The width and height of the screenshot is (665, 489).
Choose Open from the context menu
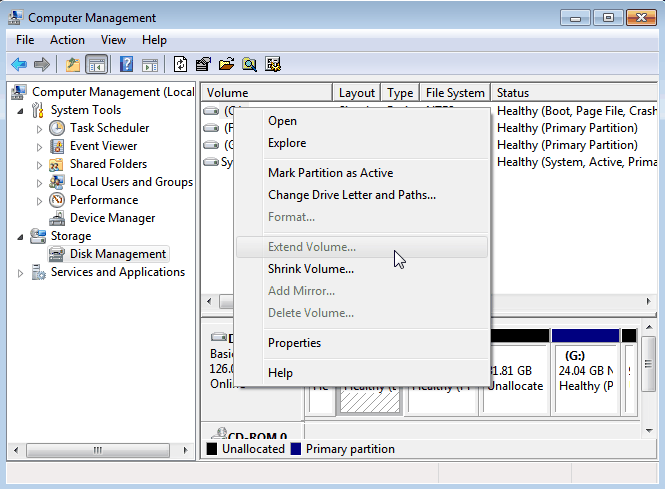362,121
